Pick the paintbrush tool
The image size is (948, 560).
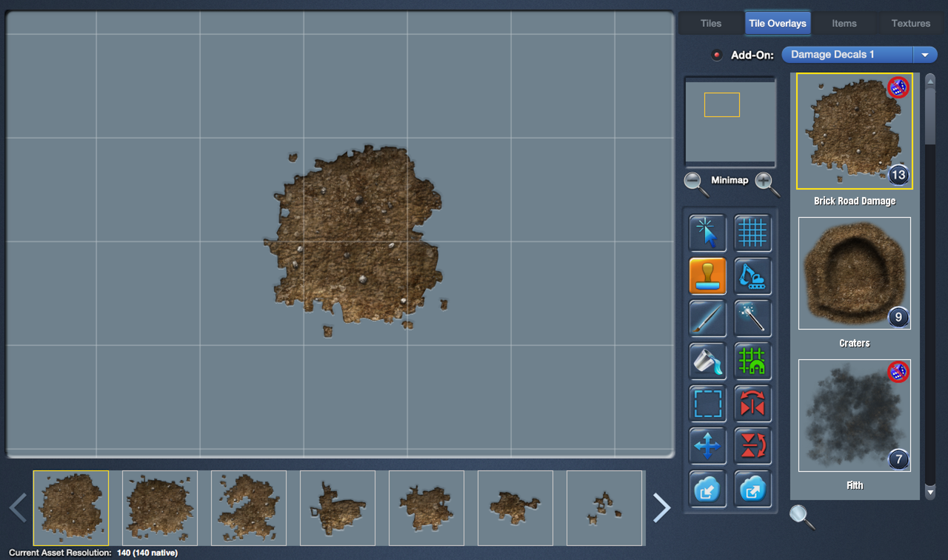coord(707,319)
